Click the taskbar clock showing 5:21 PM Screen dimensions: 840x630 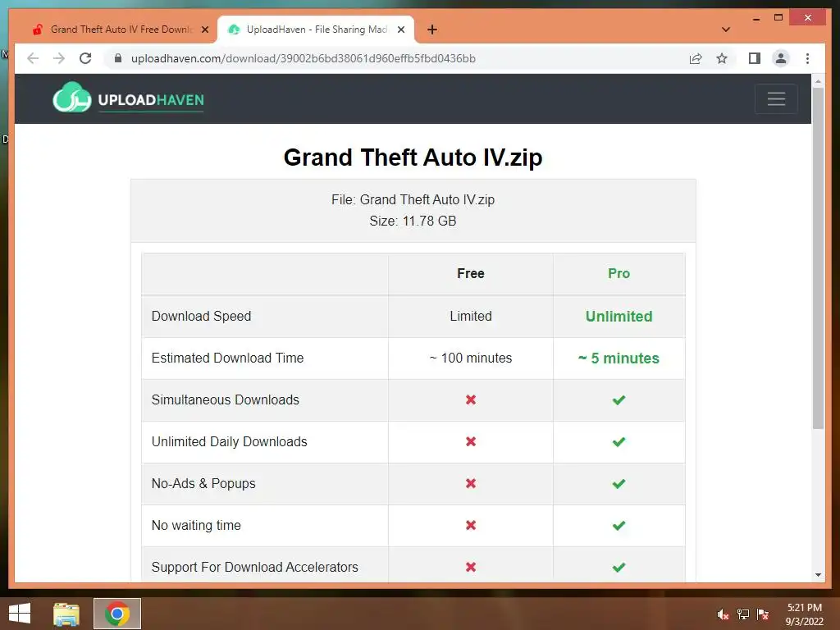click(x=804, y=614)
